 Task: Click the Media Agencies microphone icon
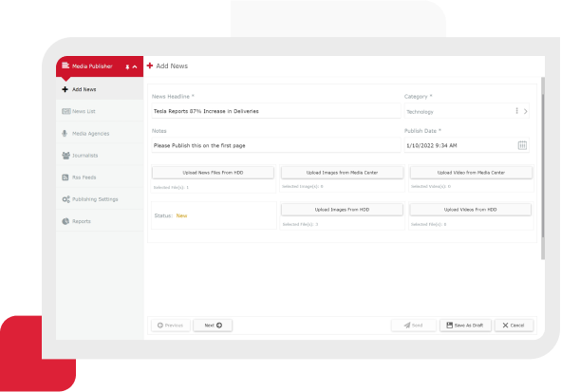65,134
